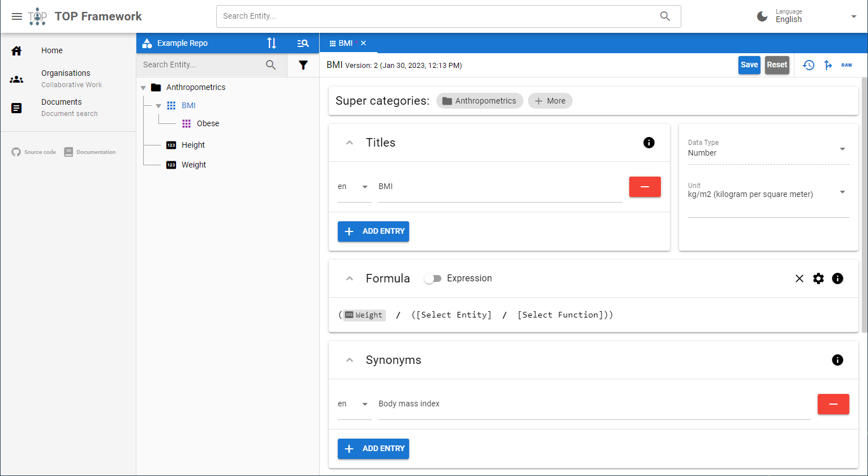Open the entity filter funnel
868x476 pixels.
(303, 65)
